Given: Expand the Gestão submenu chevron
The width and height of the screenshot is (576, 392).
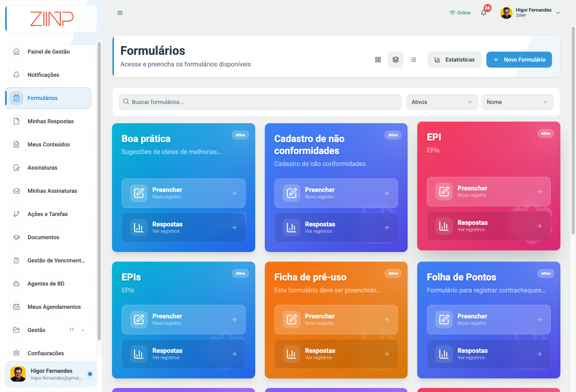Looking at the screenshot, I should click(83, 330).
